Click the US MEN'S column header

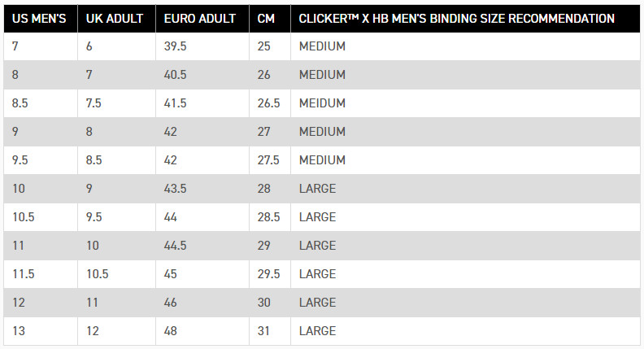pyautogui.click(x=39, y=19)
